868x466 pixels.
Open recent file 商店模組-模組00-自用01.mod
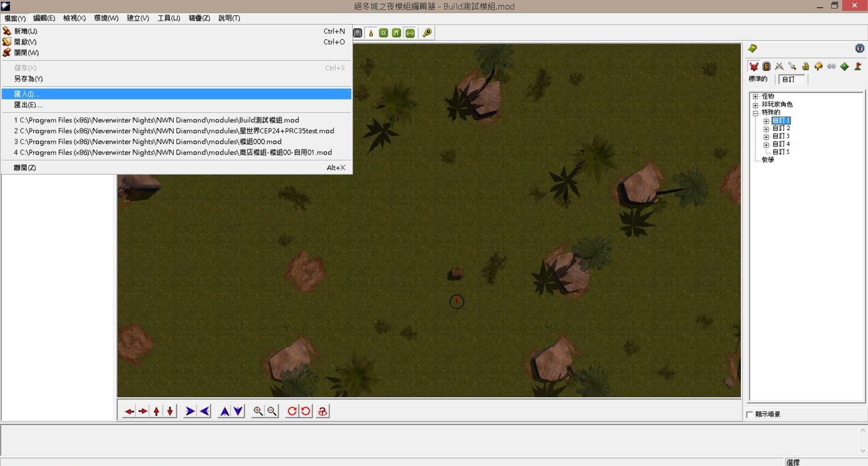pos(176,152)
